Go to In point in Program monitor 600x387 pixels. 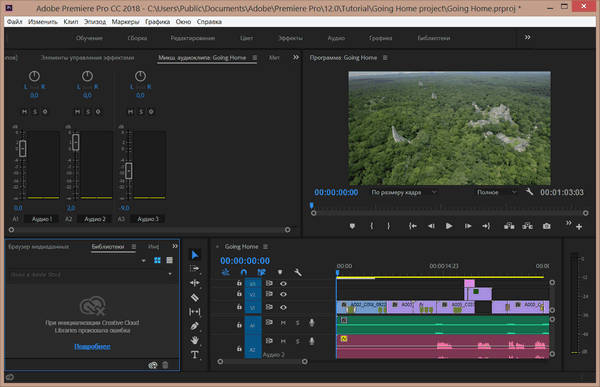pos(412,226)
